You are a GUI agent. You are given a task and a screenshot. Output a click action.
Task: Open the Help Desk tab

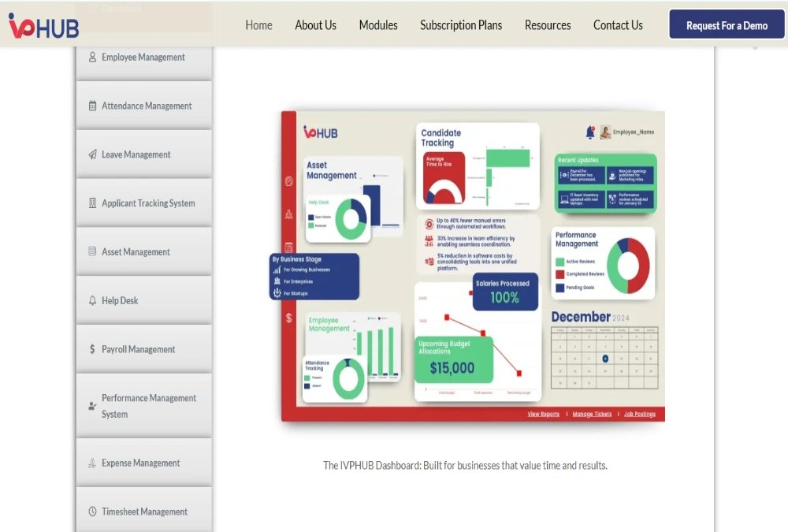click(144, 301)
